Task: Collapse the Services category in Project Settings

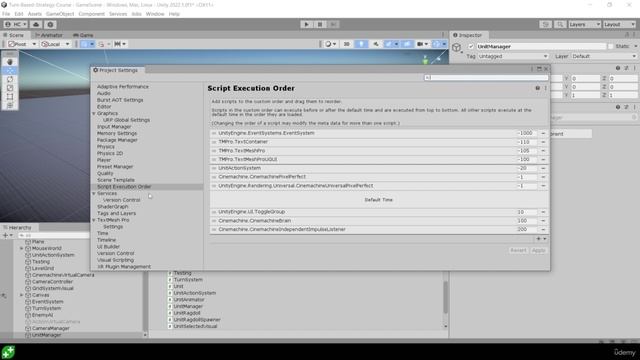Action: (x=94, y=193)
